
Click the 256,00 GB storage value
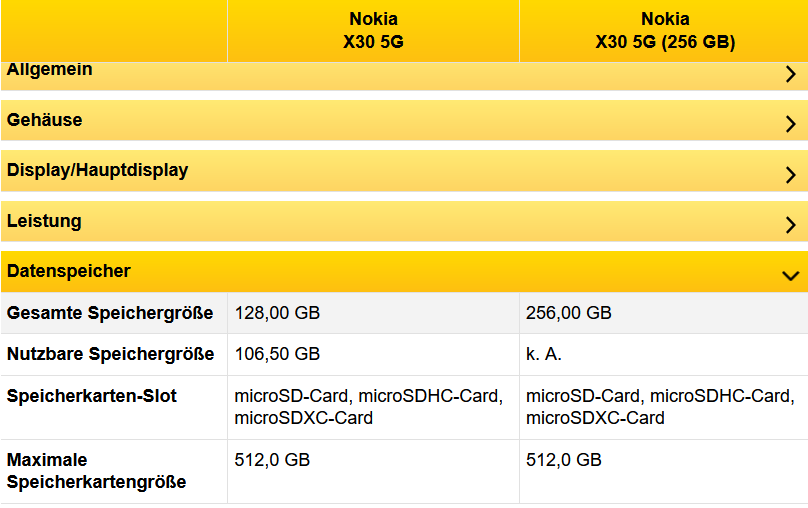tap(568, 313)
